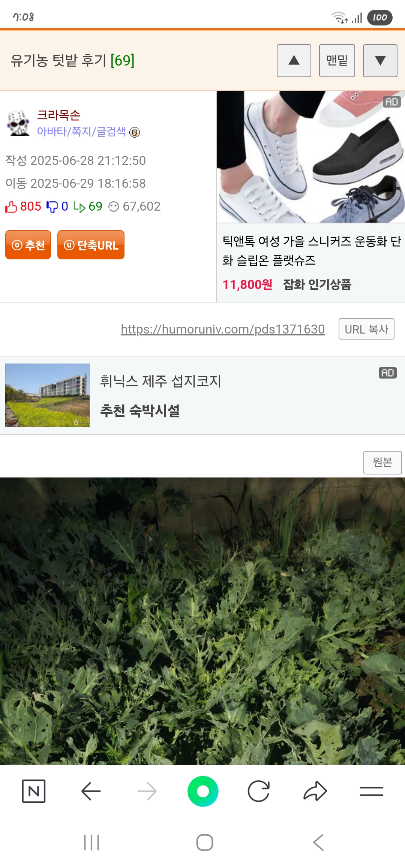Tap the thumbs-up 805 recommend count
Image resolution: width=405 pixels, height=868 pixels.
(x=23, y=207)
